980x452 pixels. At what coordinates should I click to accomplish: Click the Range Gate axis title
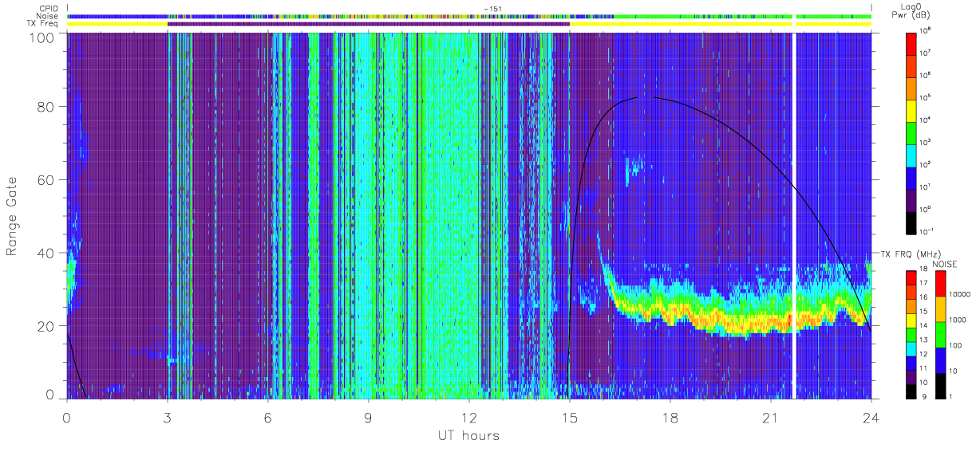[13, 218]
